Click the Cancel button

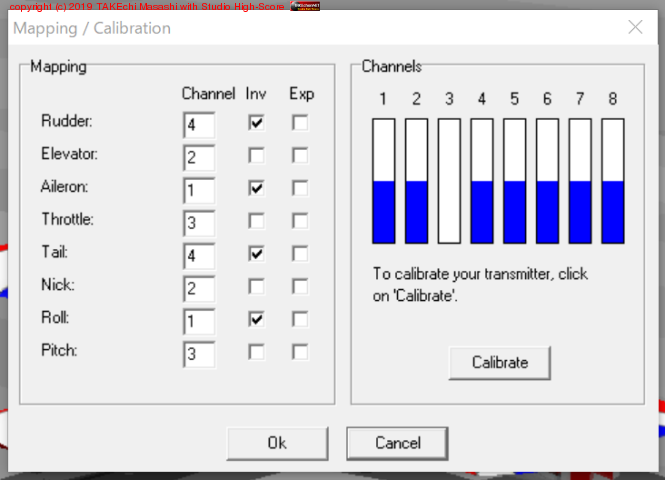click(397, 442)
